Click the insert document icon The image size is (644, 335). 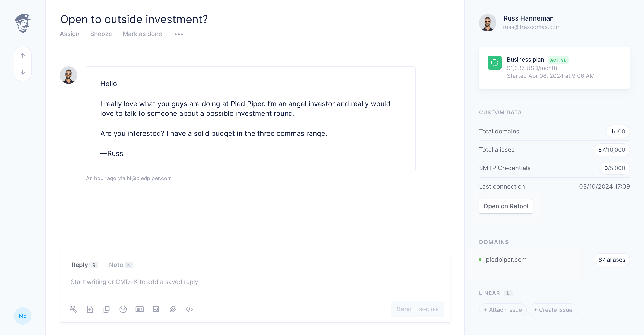90,309
